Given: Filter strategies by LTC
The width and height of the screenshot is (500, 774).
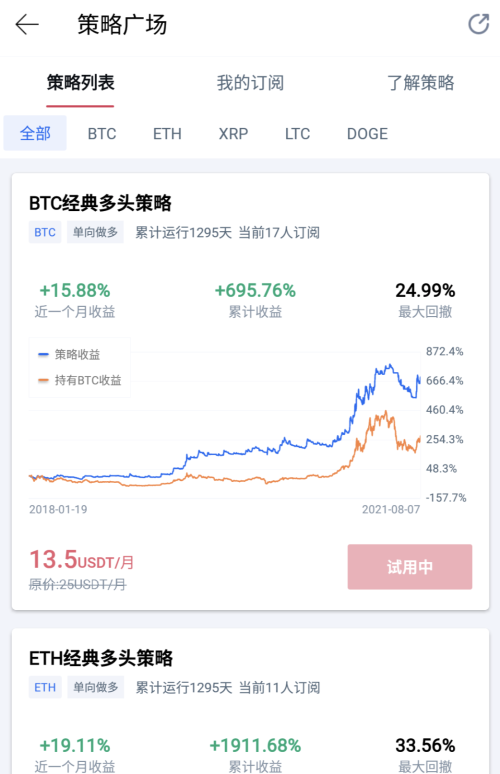Looking at the screenshot, I should coord(297,134).
